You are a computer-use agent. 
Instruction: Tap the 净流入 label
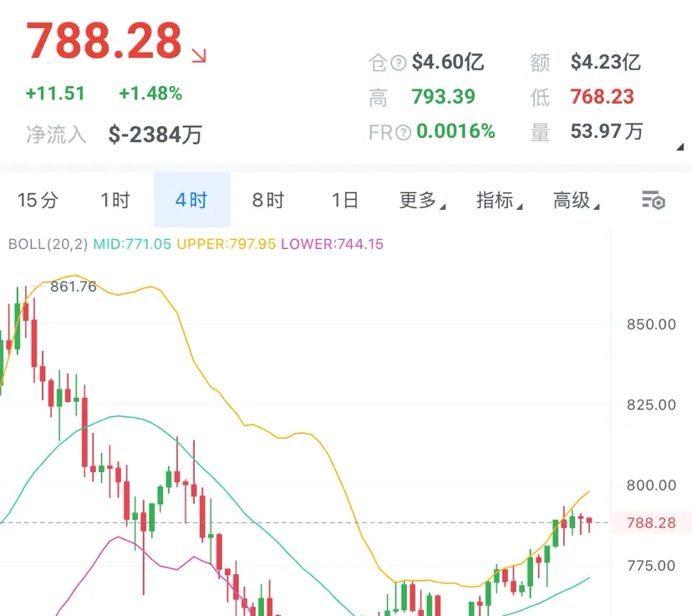56,135
